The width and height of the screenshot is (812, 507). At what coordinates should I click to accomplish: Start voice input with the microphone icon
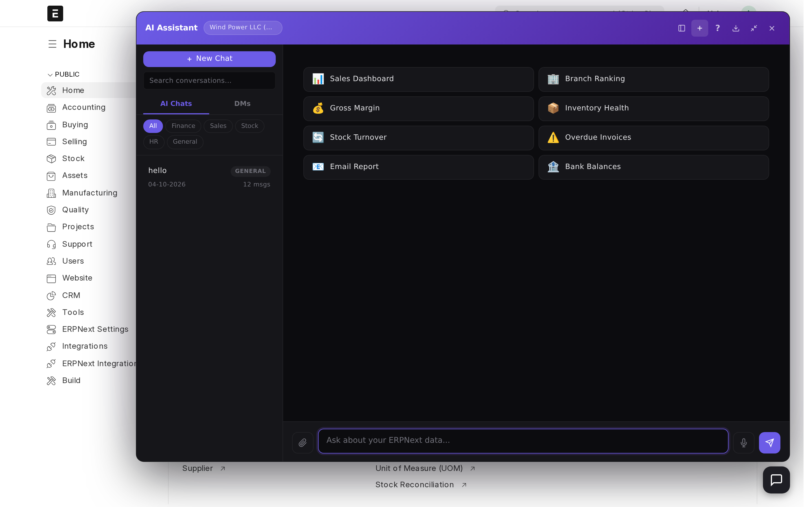(x=743, y=442)
